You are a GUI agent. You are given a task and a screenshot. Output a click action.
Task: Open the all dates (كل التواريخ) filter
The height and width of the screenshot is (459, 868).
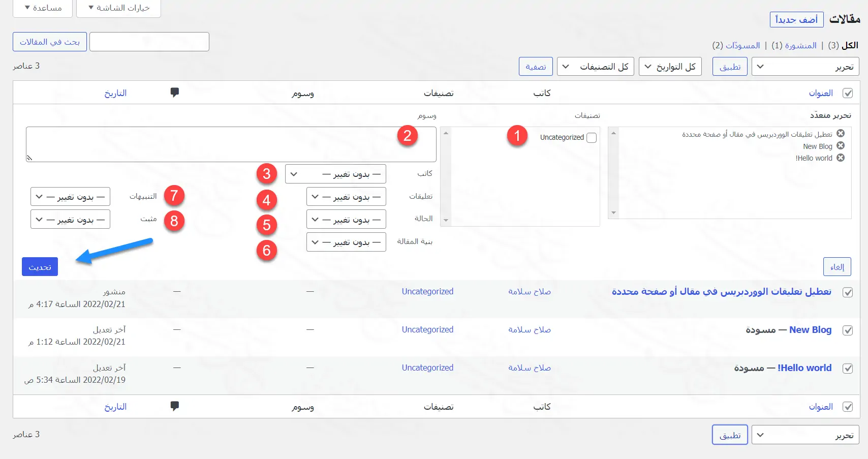coord(670,67)
